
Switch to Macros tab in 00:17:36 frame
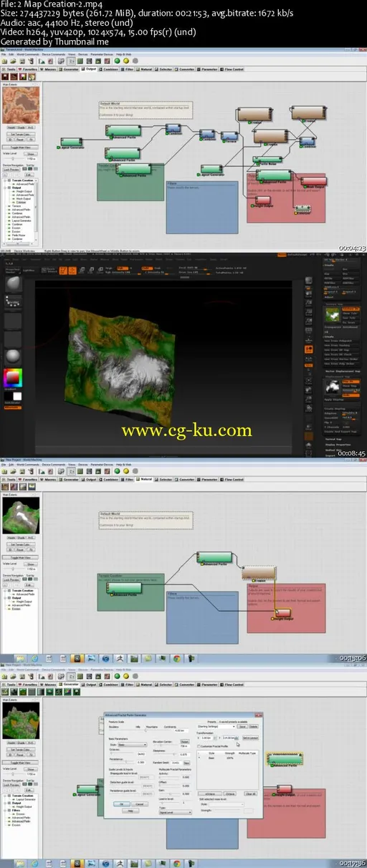pos(47,684)
